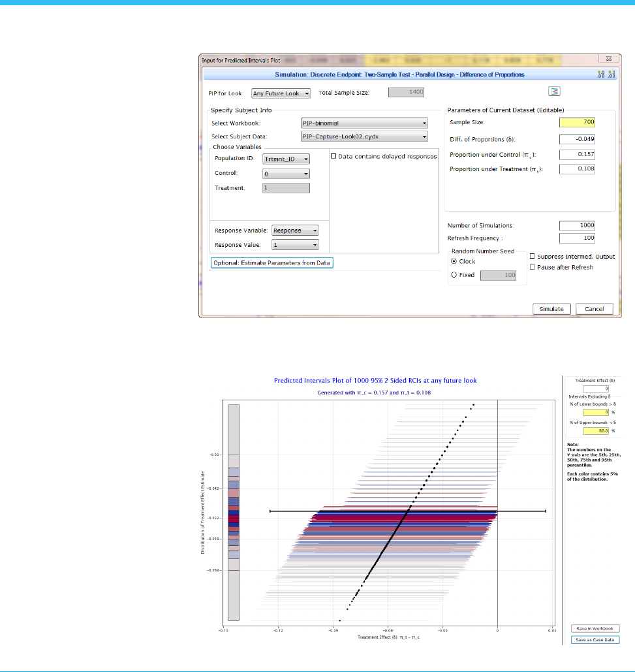Enable Data contains delayed responses checkbox

333,157
